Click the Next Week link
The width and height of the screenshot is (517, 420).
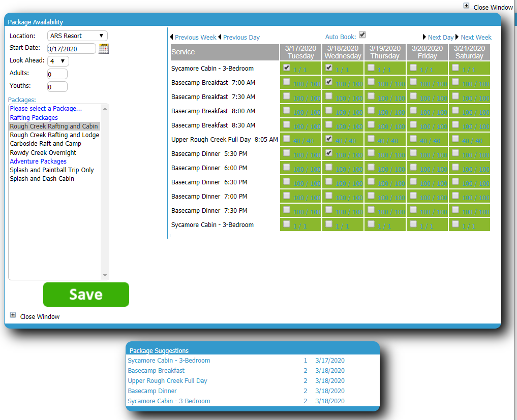tap(476, 37)
